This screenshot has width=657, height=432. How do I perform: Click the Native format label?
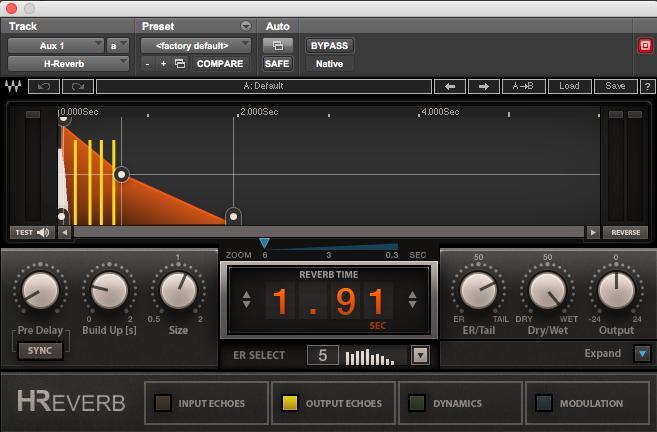(x=329, y=64)
